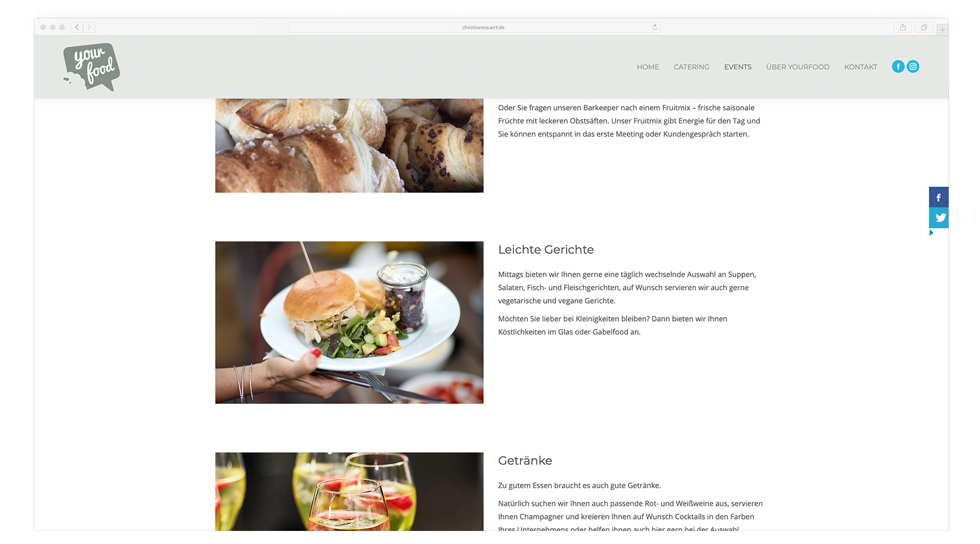
Task: Click the burger plate photo
Action: coord(349,323)
